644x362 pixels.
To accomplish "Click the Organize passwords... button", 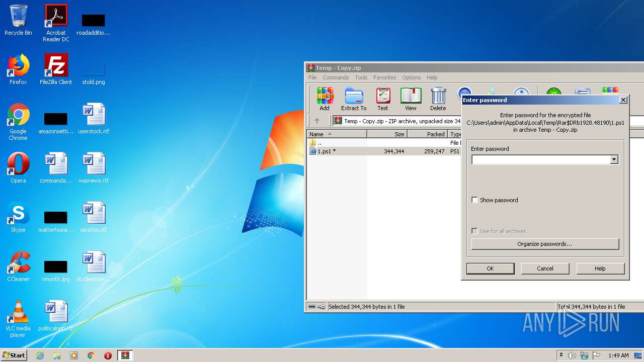I will [x=545, y=244].
